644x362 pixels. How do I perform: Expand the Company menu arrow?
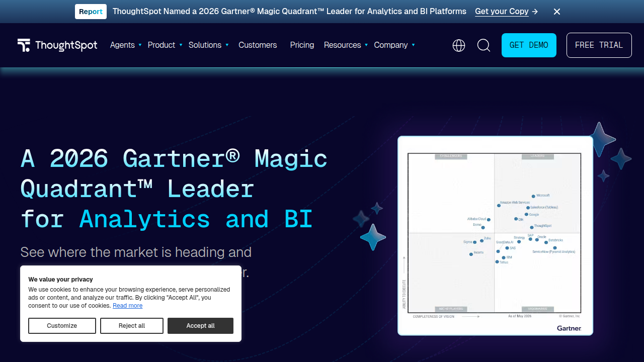click(413, 45)
